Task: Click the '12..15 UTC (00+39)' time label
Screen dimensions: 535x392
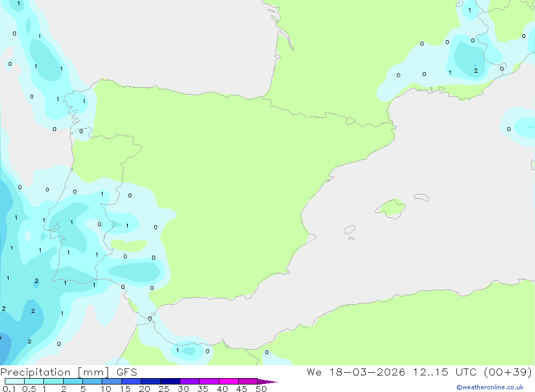Action: [x=472, y=372]
